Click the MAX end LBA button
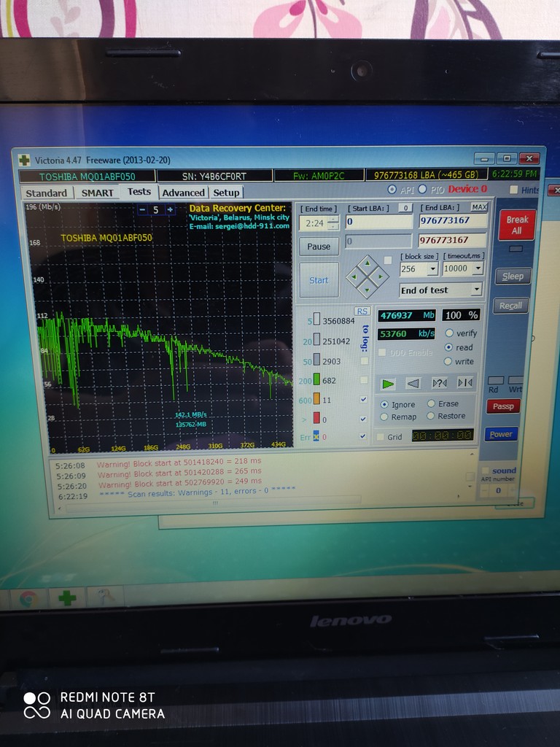 (x=479, y=206)
